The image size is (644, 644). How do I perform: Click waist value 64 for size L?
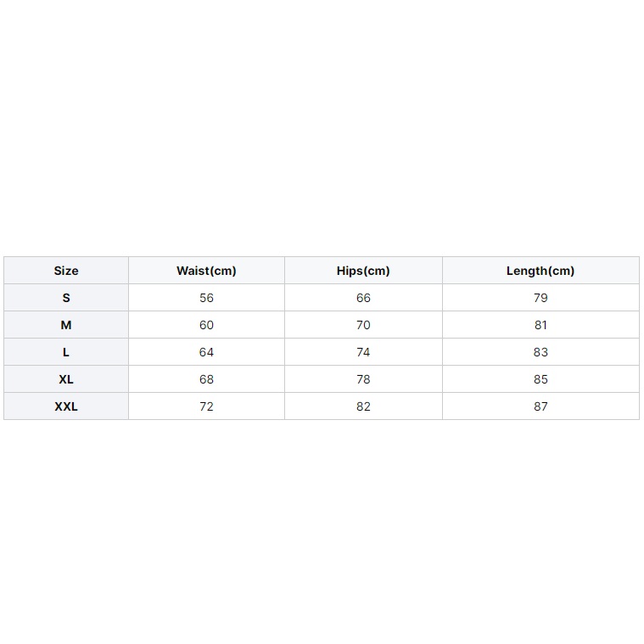point(206,352)
